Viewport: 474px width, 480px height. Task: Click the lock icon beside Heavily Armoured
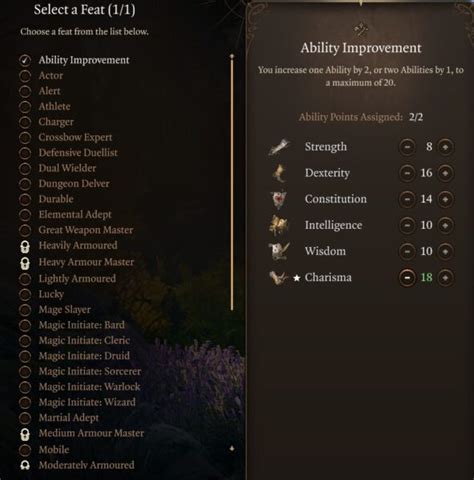coord(25,246)
